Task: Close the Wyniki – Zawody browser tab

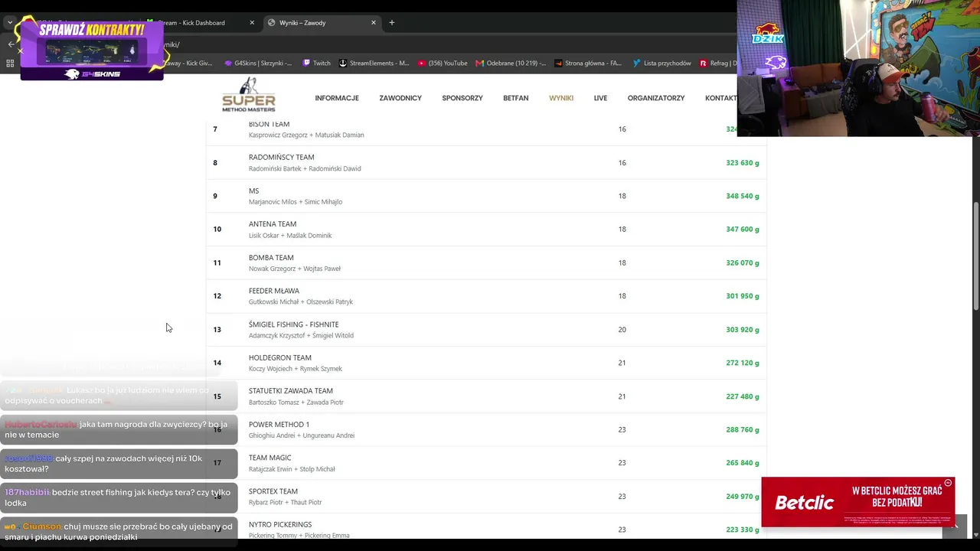Action: (374, 23)
